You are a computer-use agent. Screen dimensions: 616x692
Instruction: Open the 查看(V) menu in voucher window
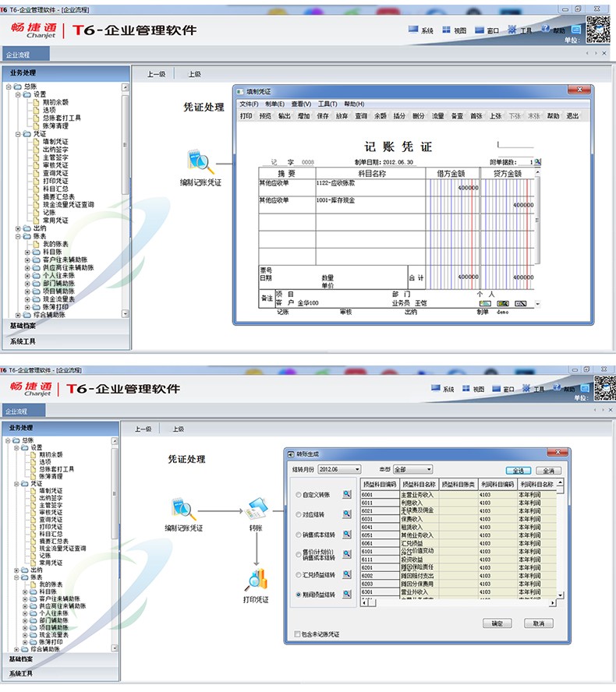(x=301, y=104)
